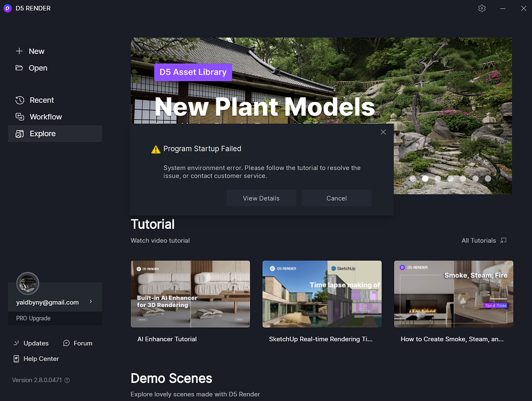Click the AI Enhancer Tutorial title
Screen dimensions: 532x401
click(167, 339)
